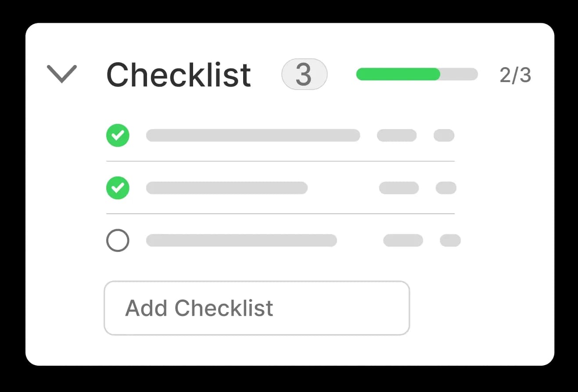Click the item count badge showing 3
This screenshot has width=578, height=392.
click(304, 74)
